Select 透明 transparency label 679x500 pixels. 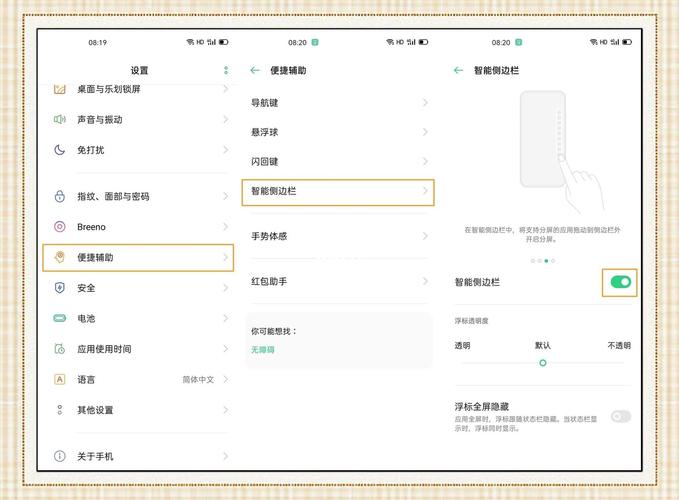click(462, 345)
